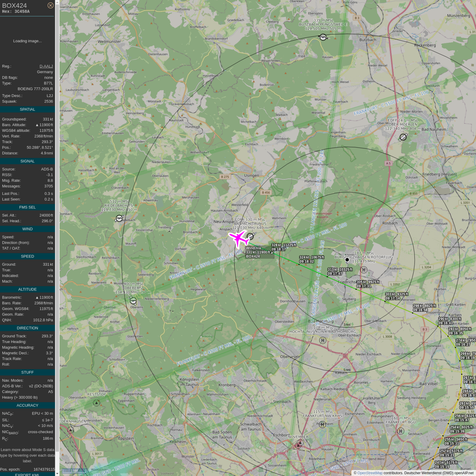
Task: Click the receiver location black dot
Action: 347,260
